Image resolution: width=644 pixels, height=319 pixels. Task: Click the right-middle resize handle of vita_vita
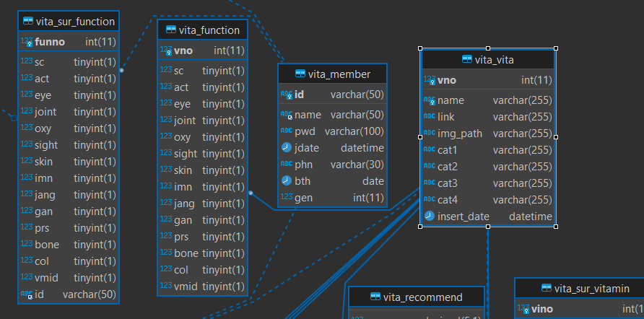click(x=556, y=136)
